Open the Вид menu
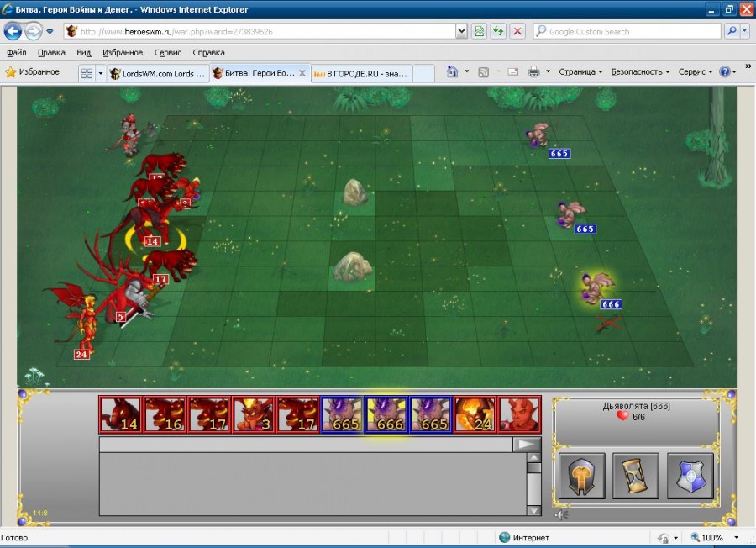Viewport: 756px width, 548px height. 84,53
